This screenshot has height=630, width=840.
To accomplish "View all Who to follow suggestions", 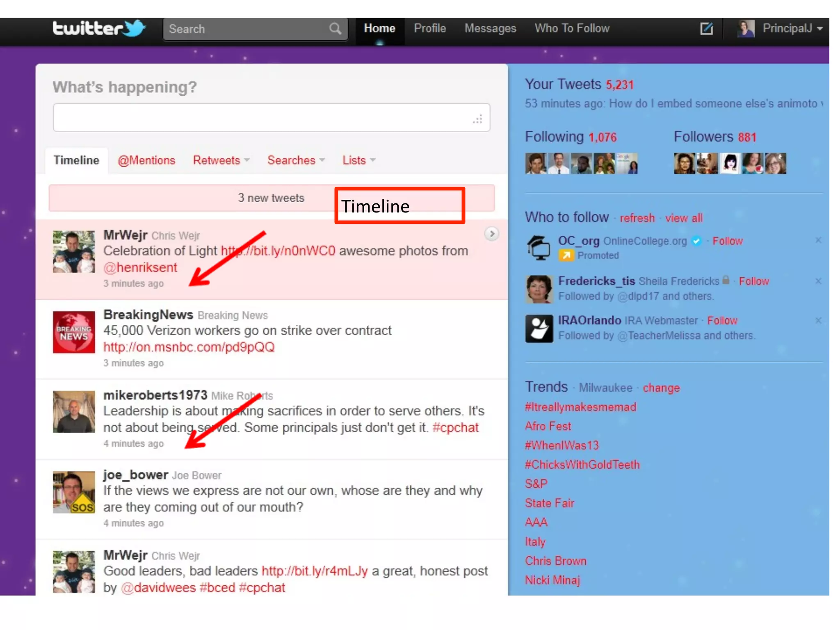I will tap(684, 218).
